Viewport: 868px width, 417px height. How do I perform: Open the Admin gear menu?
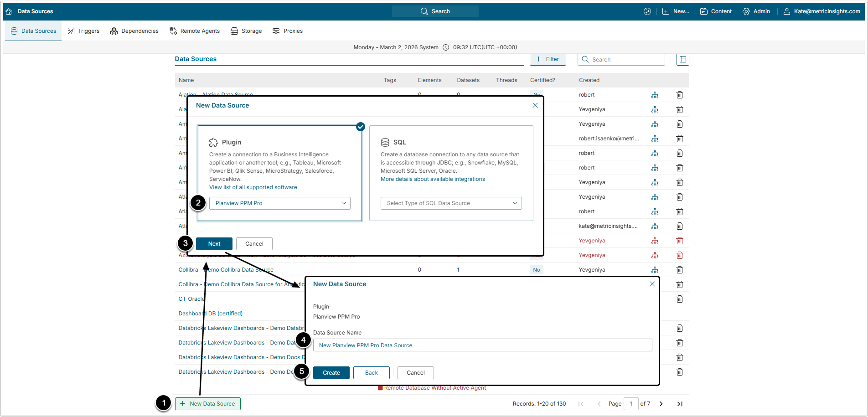click(x=756, y=11)
